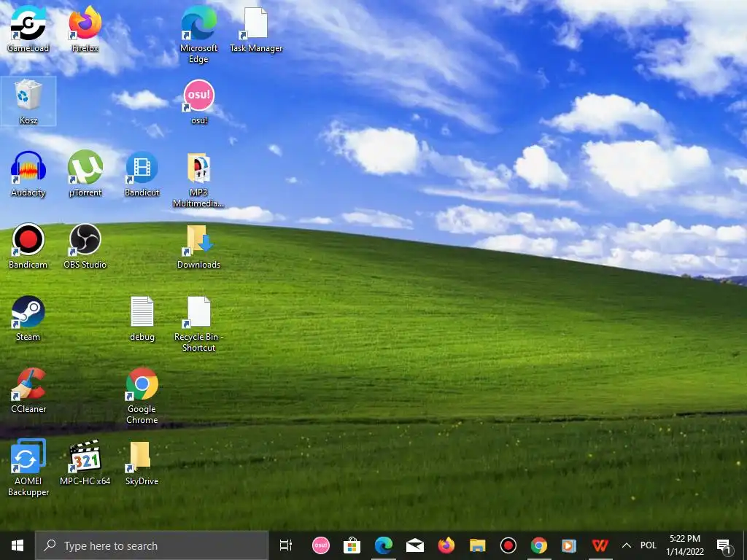
Task: Select the Downloads folder shortcut
Action: coord(198,246)
